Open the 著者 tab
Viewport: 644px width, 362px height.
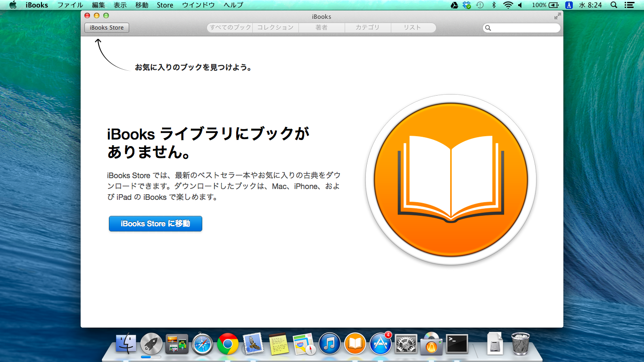click(x=322, y=28)
